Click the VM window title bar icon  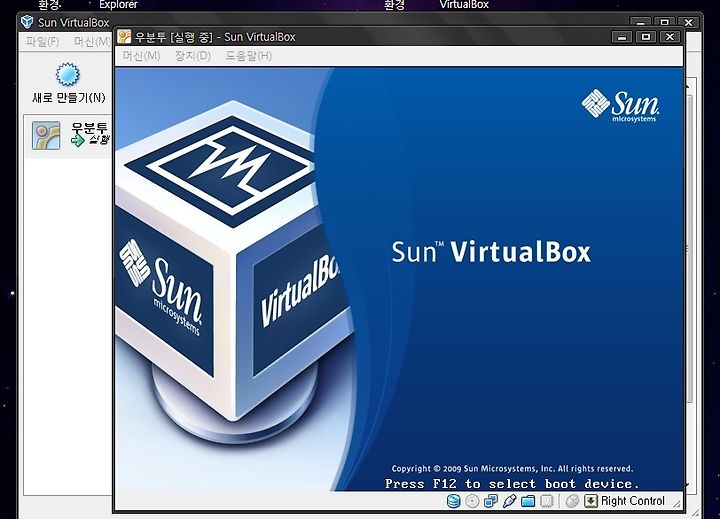coord(124,36)
